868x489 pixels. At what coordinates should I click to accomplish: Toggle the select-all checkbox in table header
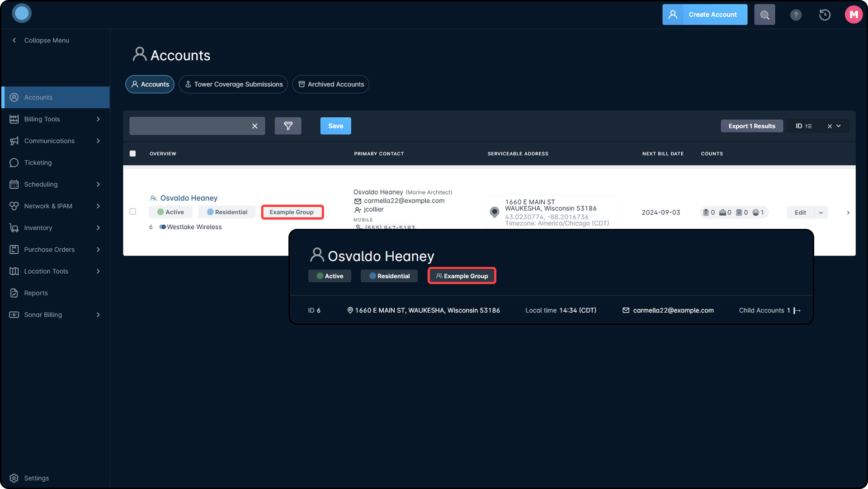coord(132,153)
